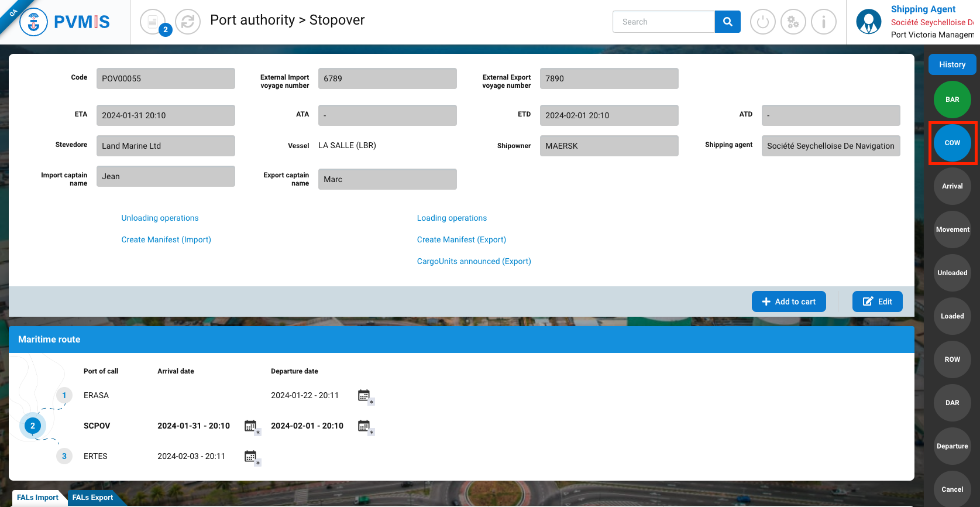Screen dimensions: 980x507
Task: Open the settings gears icon
Action: tap(793, 22)
